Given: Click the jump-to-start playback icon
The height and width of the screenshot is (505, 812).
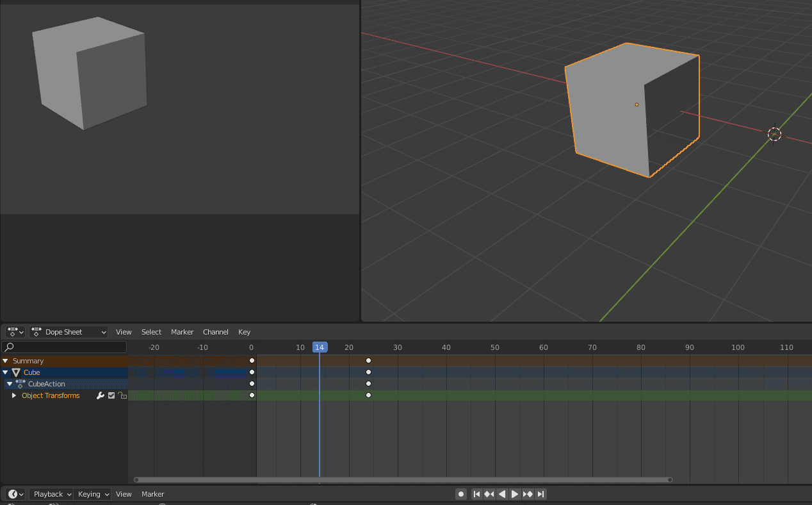Looking at the screenshot, I should pyautogui.click(x=476, y=493).
